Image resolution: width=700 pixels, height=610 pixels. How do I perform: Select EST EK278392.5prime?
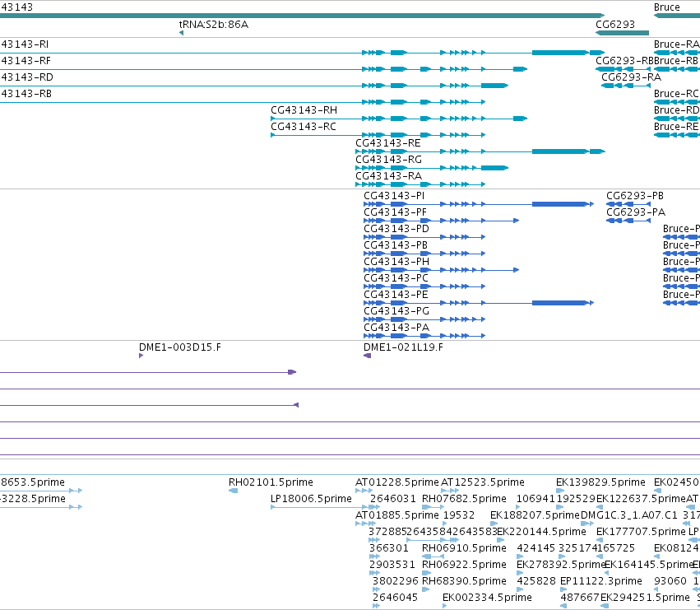[561, 565]
